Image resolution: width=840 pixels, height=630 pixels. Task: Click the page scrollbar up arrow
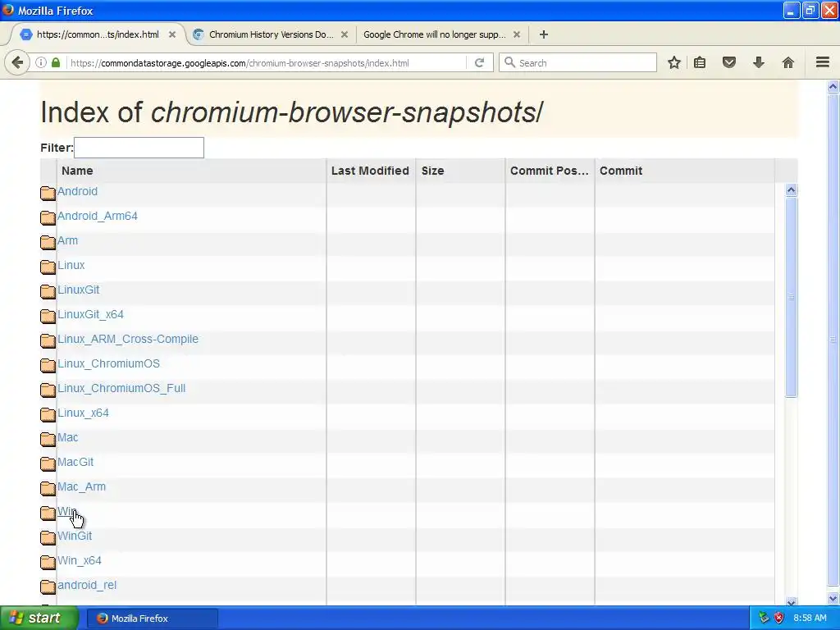[833, 86]
